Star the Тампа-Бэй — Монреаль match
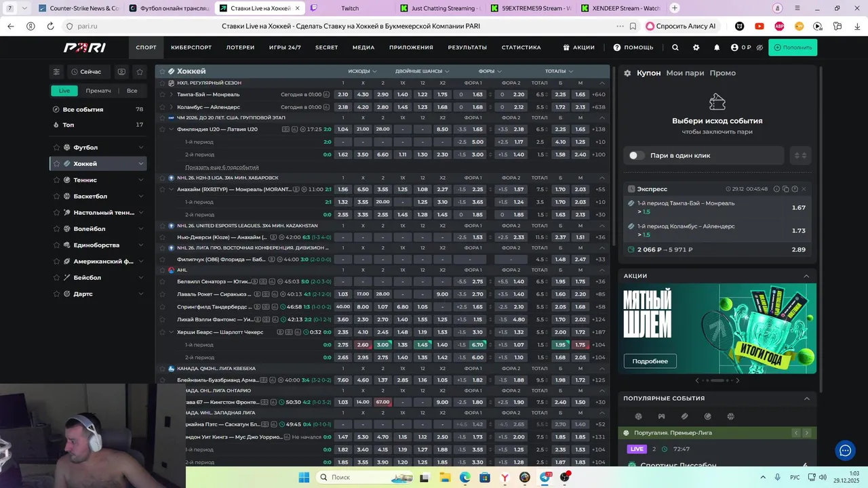 pyautogui.click(x=162, y=95)
